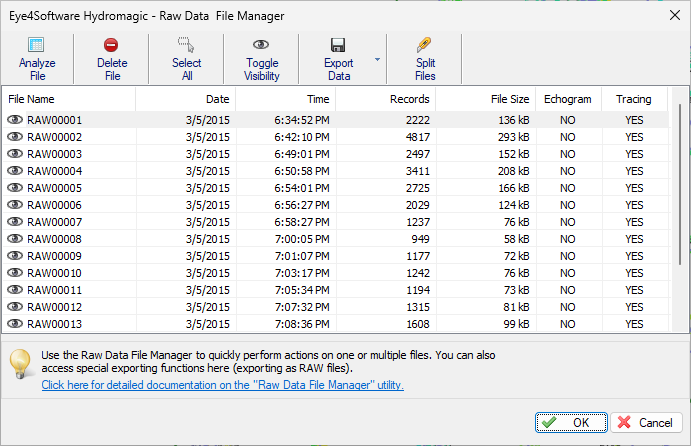
Task: Toggle visibility eye for RAW00011
Action: [15, 290]
